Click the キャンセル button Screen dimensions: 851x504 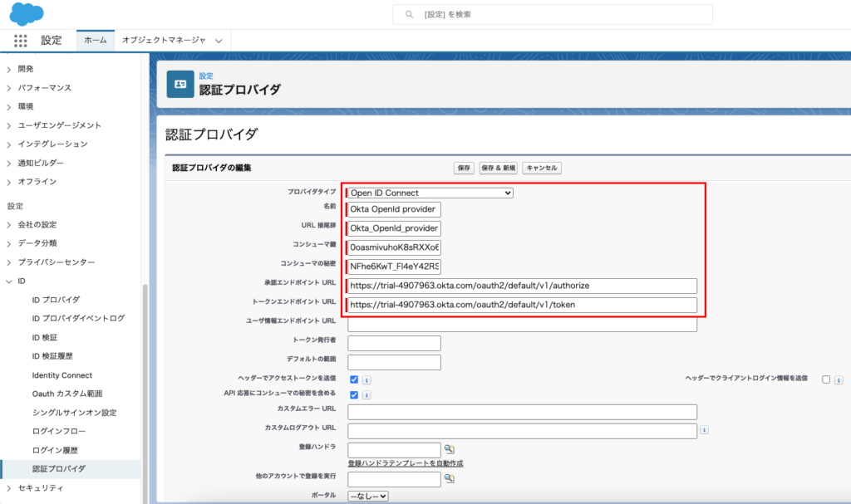coord(542,168)
